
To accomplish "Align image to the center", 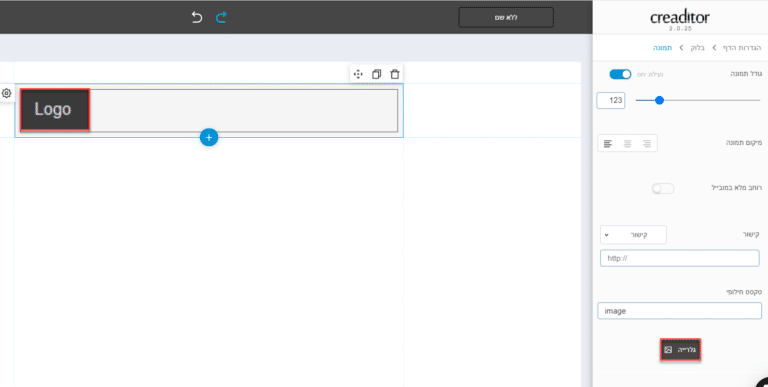I will pos(627,144).
